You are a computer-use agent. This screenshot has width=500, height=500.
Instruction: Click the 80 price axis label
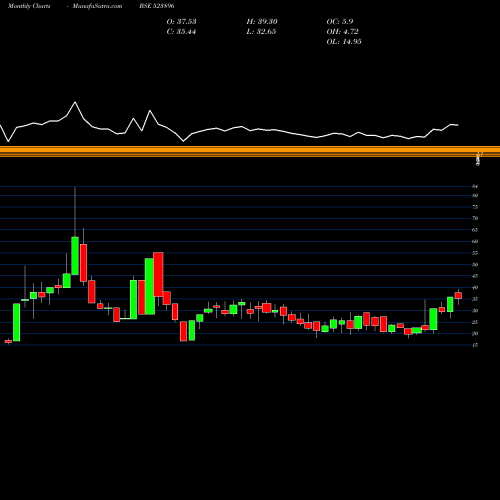click(x=475, y=195)
